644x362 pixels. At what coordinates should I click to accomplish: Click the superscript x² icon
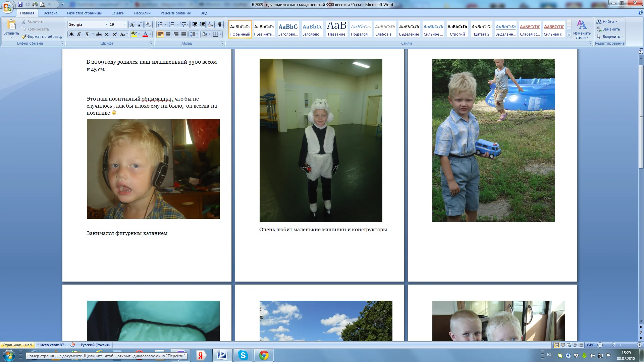115,34
